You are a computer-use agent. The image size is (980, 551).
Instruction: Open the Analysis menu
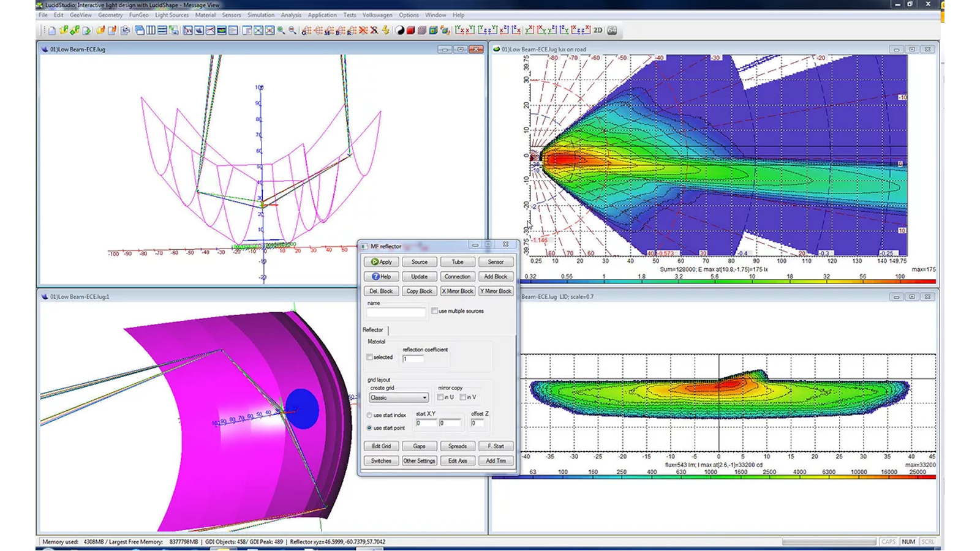[x=291, y=15]
